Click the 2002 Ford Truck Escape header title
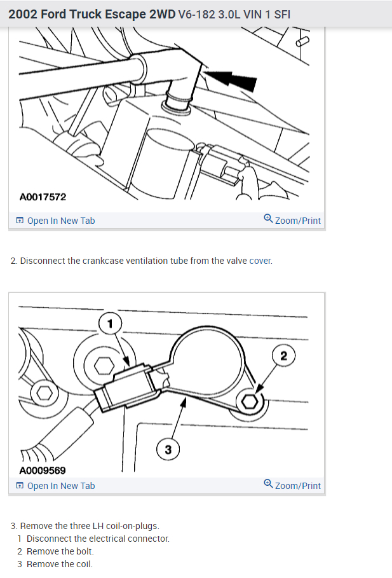 click(149, 14)
